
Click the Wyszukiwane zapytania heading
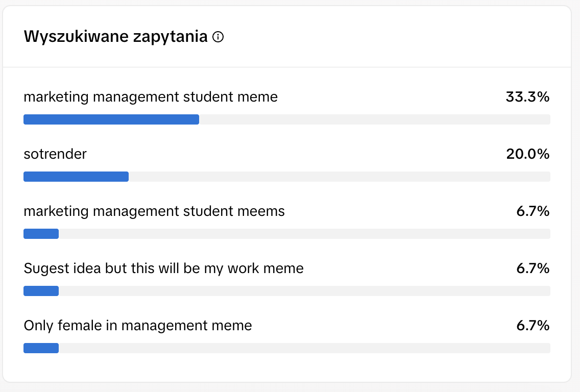pyautogui.click(x=115, y=37)
